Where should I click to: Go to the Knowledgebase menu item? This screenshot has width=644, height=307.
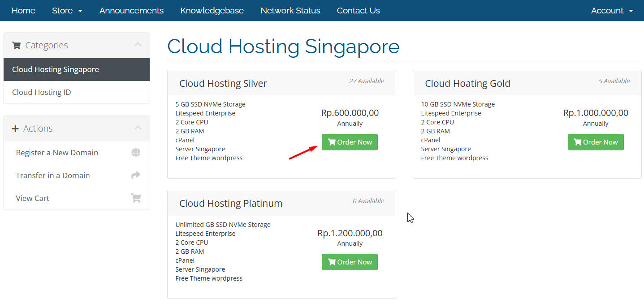pos(212,11)
